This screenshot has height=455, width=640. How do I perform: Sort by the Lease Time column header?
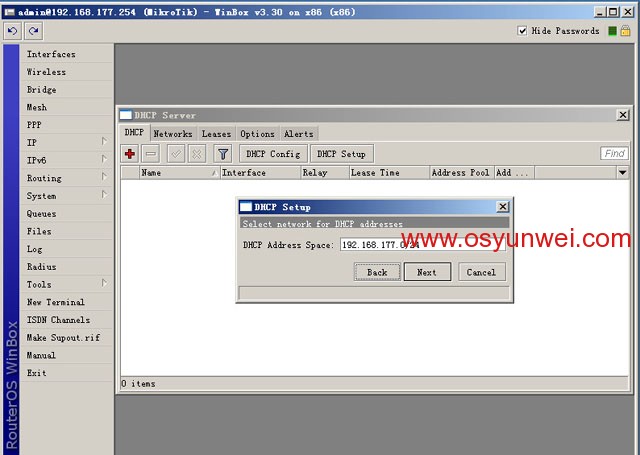[x=389, y=173]
